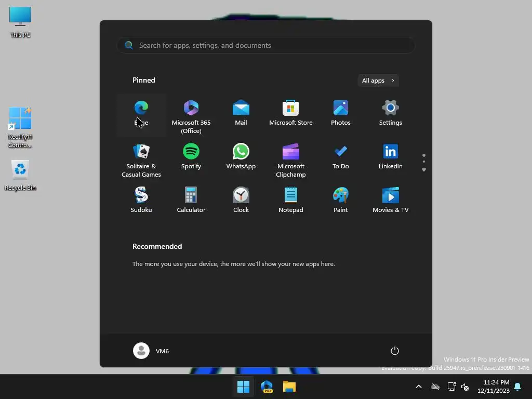Open File Explorer from the taskbar

[289, 387]
